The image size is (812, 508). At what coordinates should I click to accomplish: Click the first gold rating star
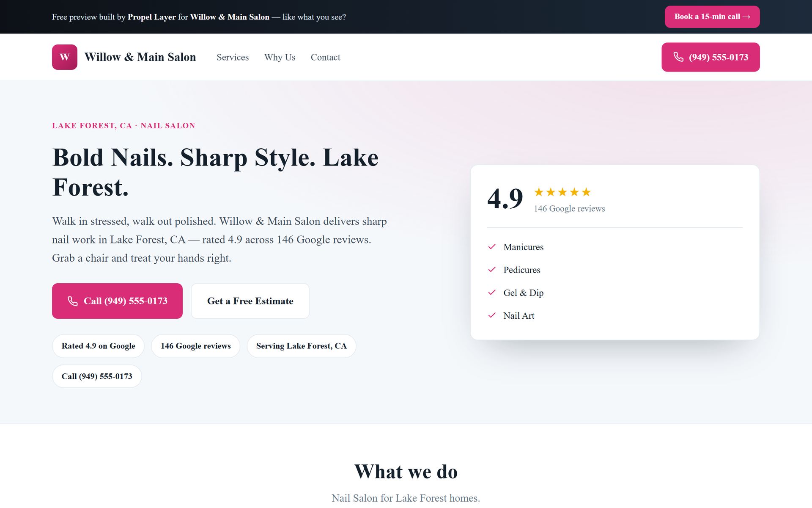coord(539,192)
